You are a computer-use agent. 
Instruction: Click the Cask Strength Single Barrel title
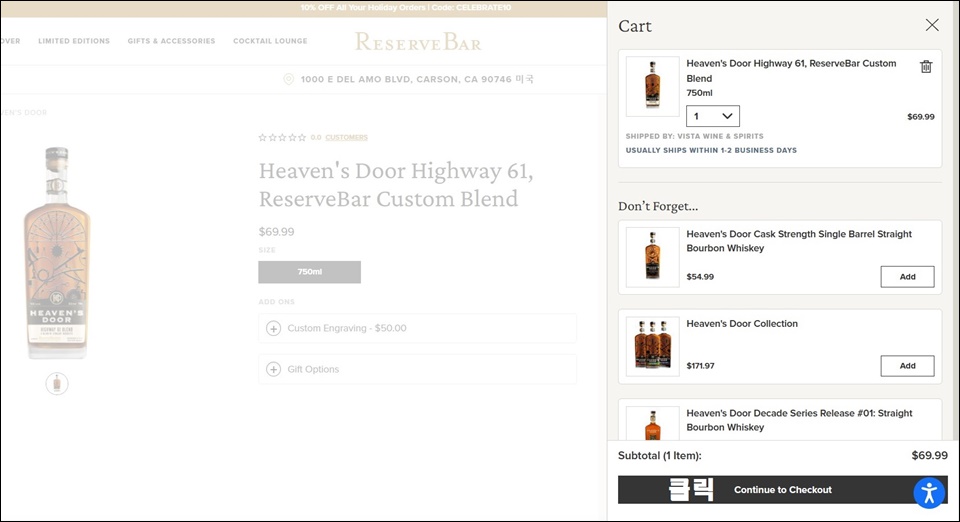click(799, 241)
